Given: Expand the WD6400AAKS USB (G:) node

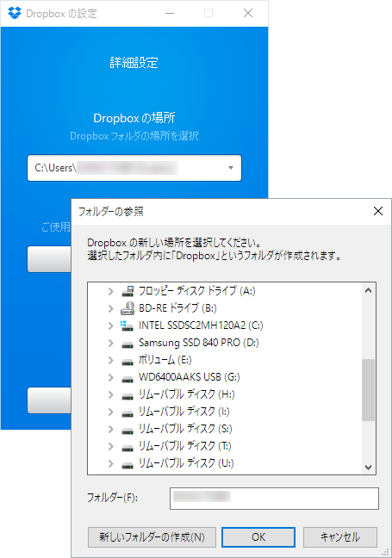Looking at the screenshot, I should click(x=111, y=377).
